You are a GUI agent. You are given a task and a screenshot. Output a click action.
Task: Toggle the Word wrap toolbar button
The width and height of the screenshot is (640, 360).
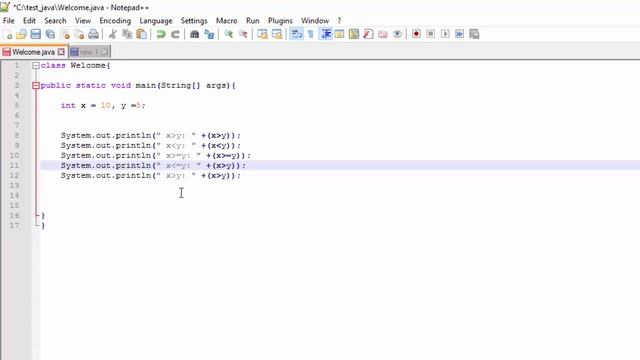(x=297, y=34)
